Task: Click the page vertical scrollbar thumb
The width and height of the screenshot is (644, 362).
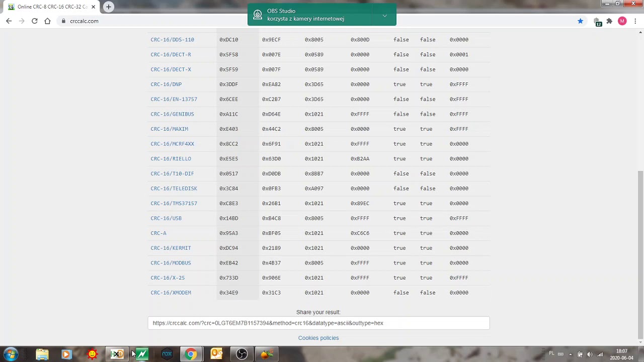Action: [x=640, y=254]
